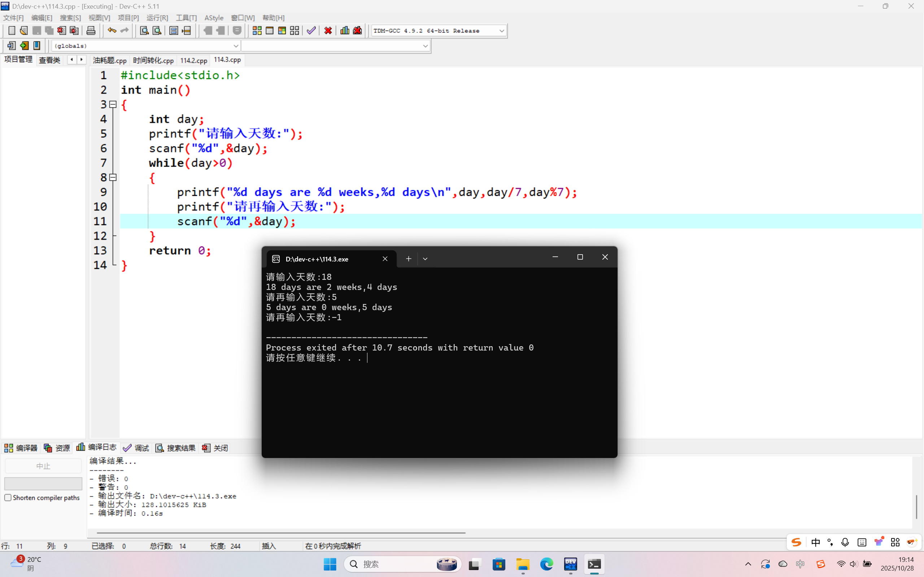Click the Profile analysis bar chart icon
This screenshot has height=577, width=924.
pyautogui.click(x=344, y=31)
